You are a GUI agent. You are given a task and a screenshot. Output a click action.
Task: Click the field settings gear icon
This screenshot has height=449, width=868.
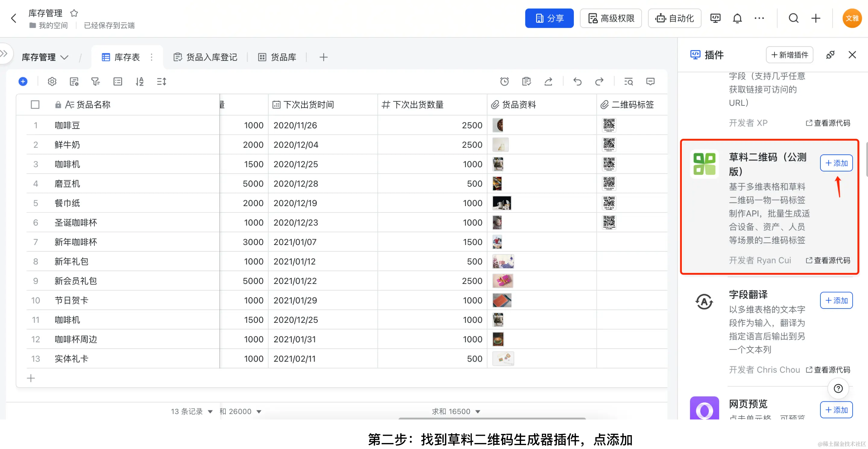click(x=52, y=81)
